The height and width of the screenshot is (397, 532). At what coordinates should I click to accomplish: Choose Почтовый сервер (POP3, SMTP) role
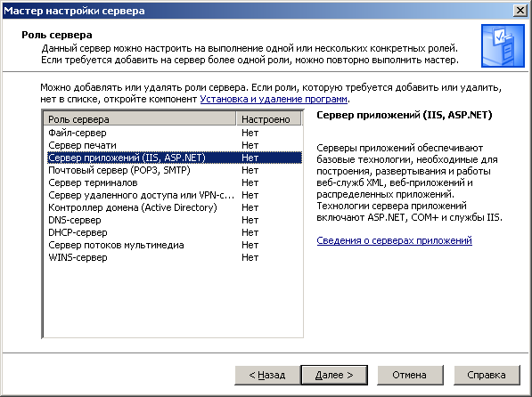(173, 170)
